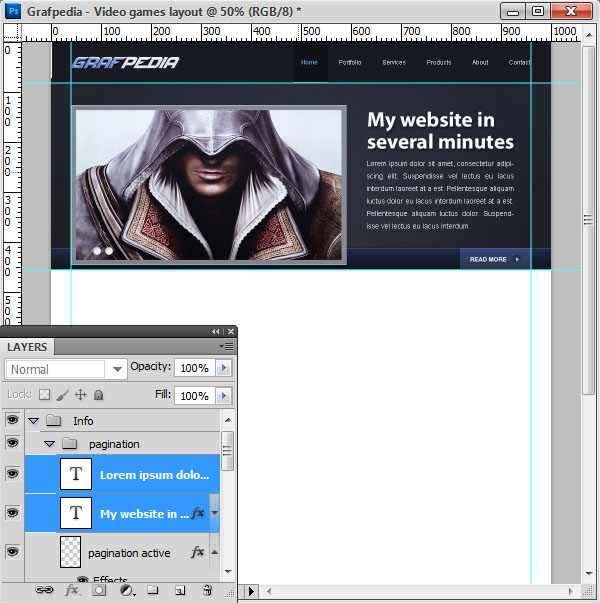Click the Opacity 100% field
Viewport: 600px width, 603px height.
[195, 368]
